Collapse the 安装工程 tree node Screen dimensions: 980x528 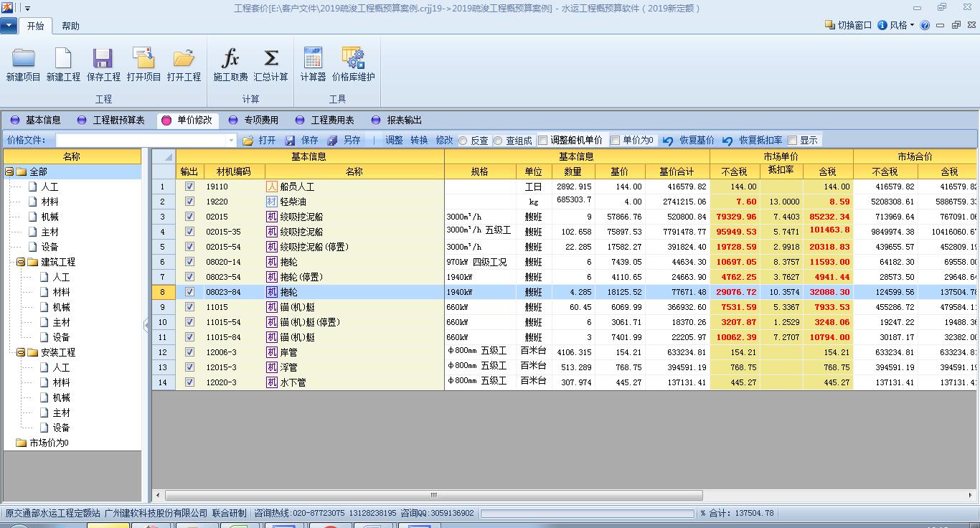pos(21,352)
